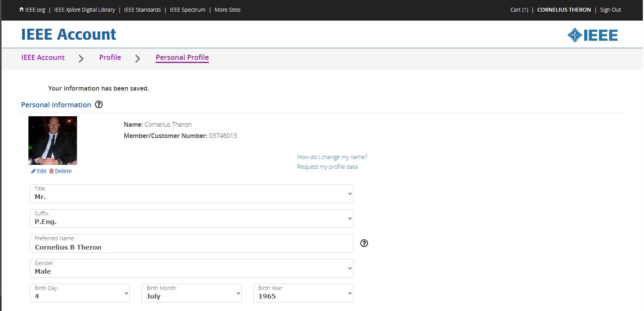This screenshot has height=311, width=644.
Task: Click the help icon next to Preferred Name
Action: click(x=364, y=243)
